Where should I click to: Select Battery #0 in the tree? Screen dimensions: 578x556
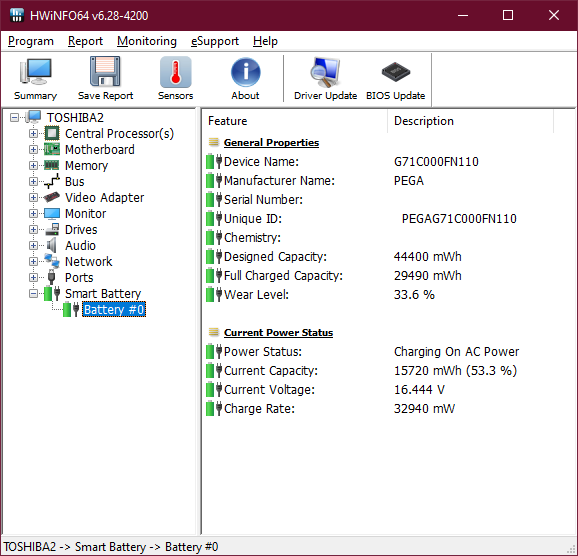114,309
